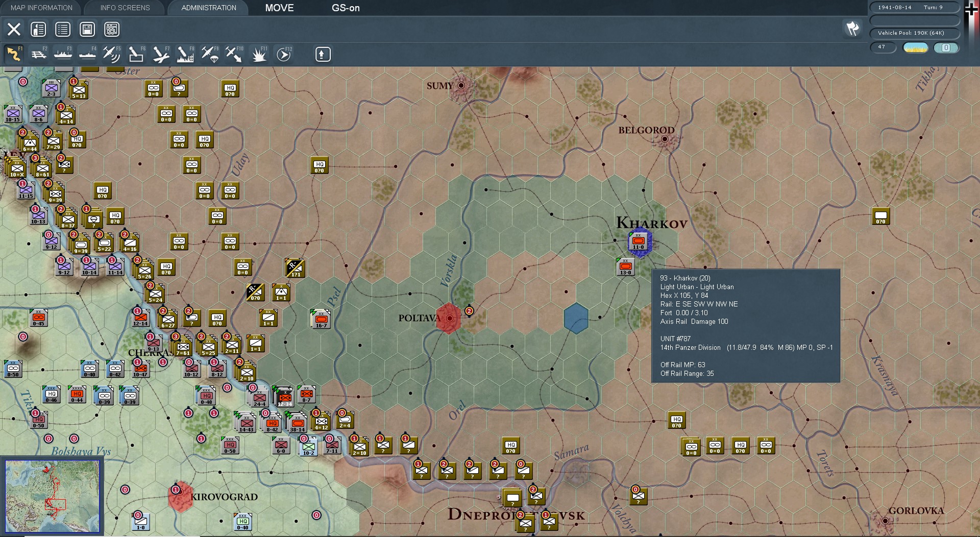Select F9 air transport parachute icon

click(210, 54)
